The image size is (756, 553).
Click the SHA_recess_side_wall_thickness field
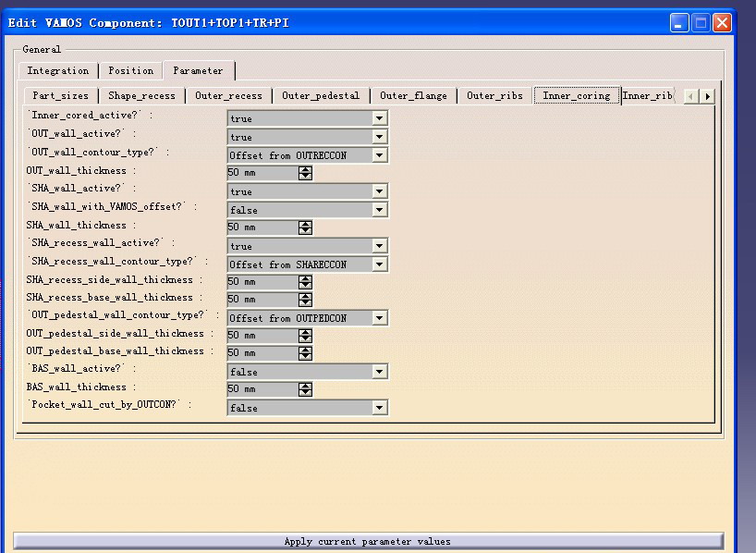pos(262,282)
